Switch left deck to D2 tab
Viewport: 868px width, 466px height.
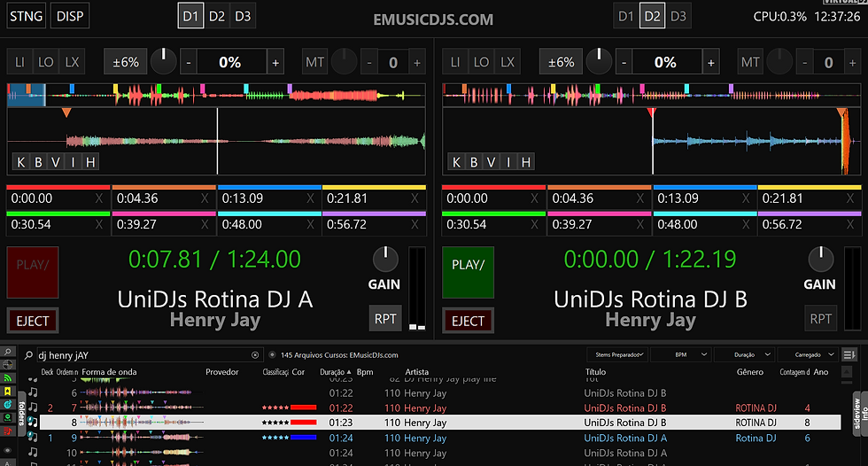216,17
